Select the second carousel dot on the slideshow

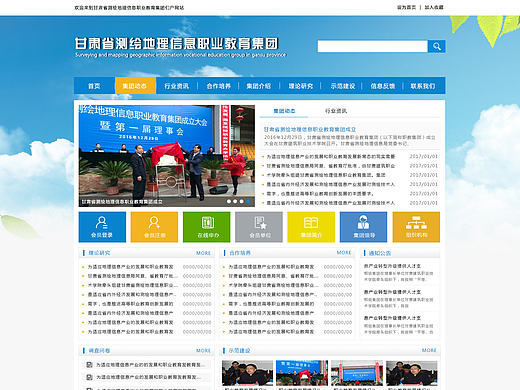(x=235, y=201)
